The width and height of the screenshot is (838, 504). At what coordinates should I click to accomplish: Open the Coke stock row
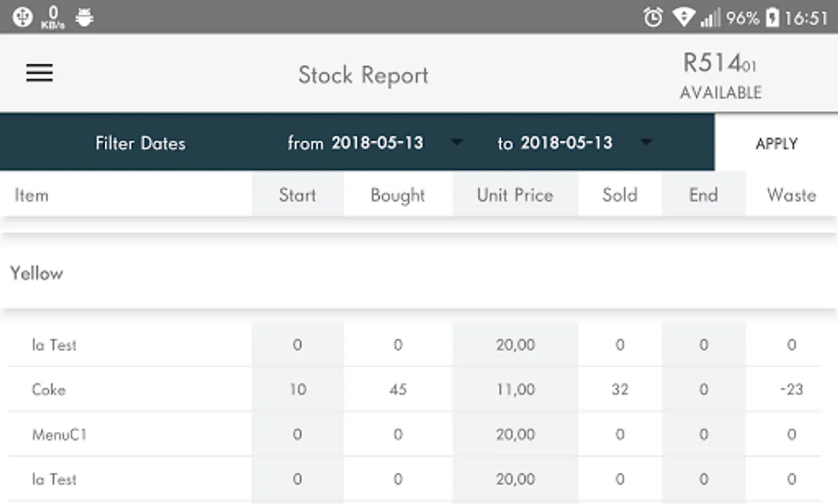click(49, 390)
